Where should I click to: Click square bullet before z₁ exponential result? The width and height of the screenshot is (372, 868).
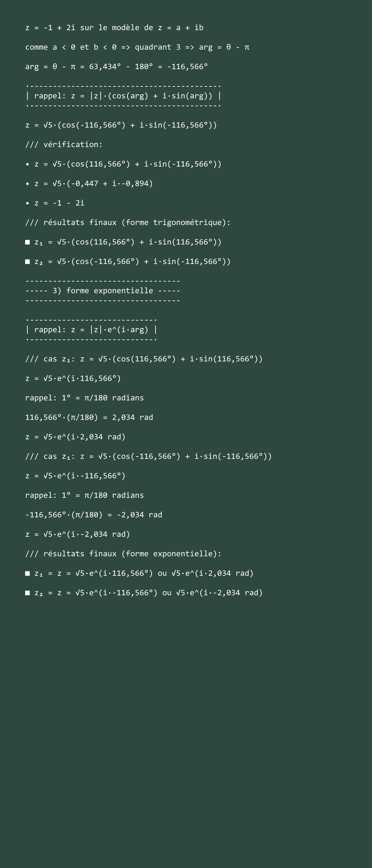(28, 574)
